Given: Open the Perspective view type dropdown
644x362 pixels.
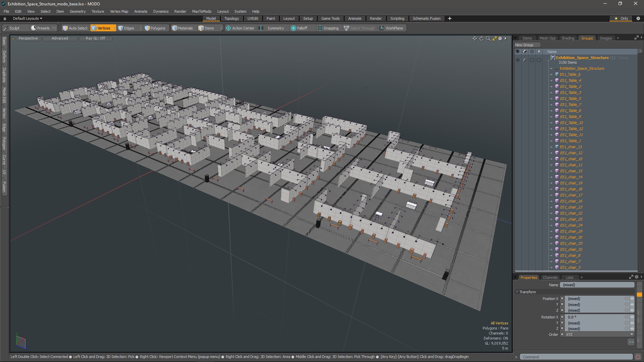Looking at the screenshot, I should click(x=28, y=39).
